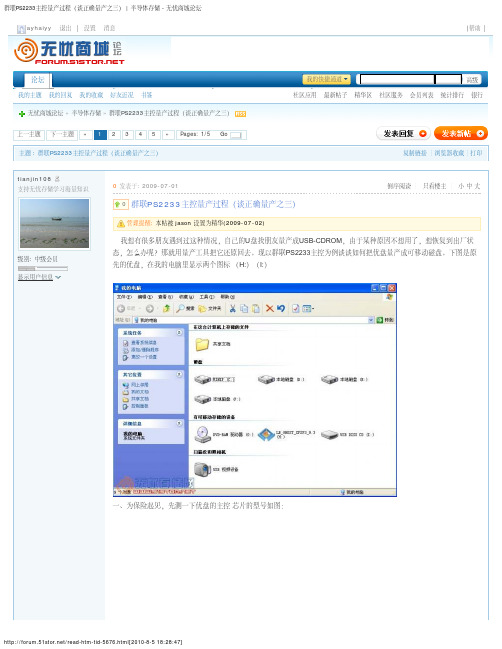Click the DVD-RAM drive icon in Explorer
502x649 pixels.
click(x=202, y=434)
